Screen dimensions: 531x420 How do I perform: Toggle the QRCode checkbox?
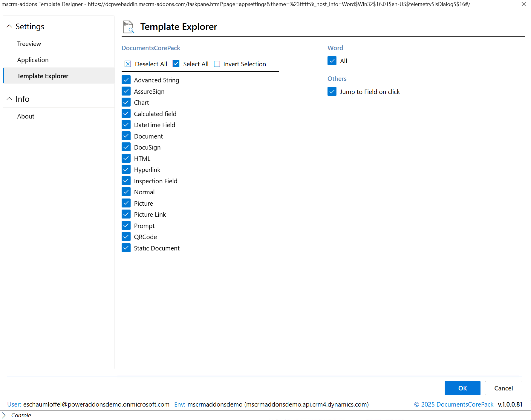click(126, 237)
